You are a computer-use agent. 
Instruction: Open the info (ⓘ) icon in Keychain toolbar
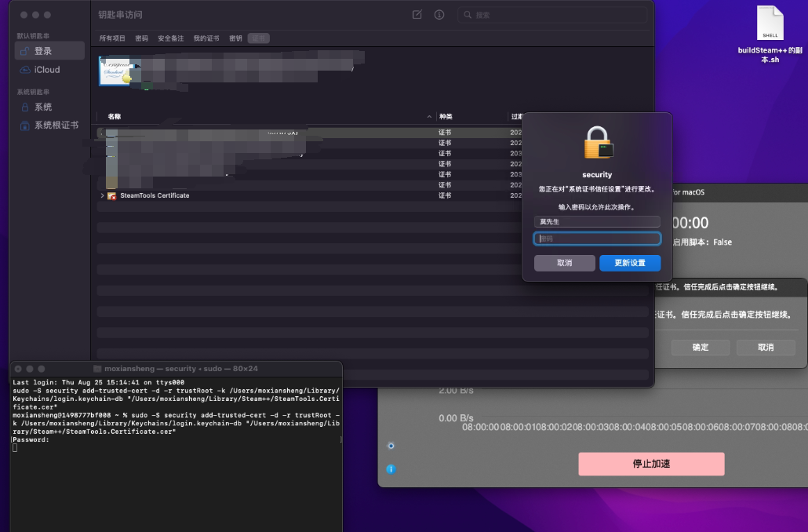[x=439, y=14]
